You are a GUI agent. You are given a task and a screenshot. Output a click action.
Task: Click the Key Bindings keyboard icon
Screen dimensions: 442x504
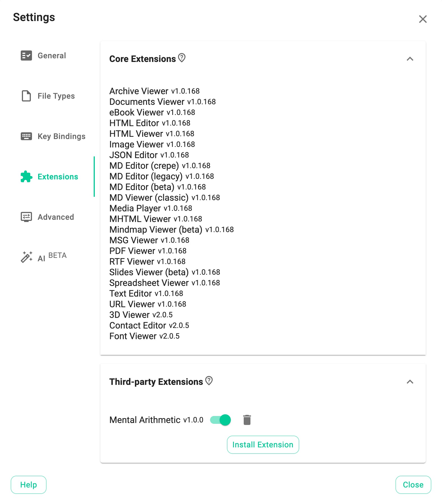(26, 136)
